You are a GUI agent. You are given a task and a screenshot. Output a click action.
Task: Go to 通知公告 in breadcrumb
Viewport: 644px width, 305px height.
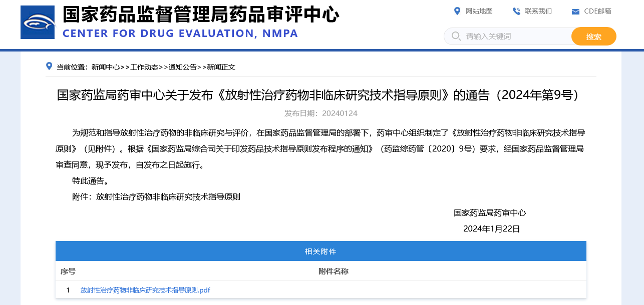pos(183,67)
